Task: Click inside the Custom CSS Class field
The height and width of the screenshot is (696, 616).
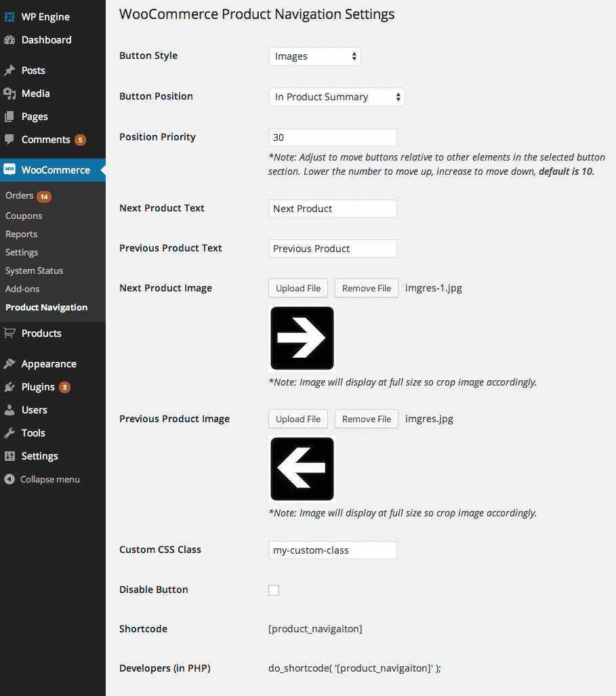Action: coord(332,550)
